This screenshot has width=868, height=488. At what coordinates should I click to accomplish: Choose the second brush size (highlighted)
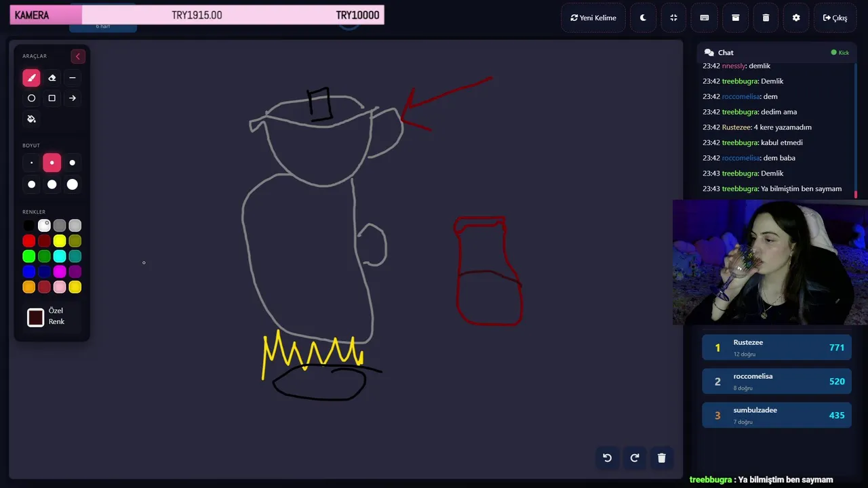(x=52, y=163)
